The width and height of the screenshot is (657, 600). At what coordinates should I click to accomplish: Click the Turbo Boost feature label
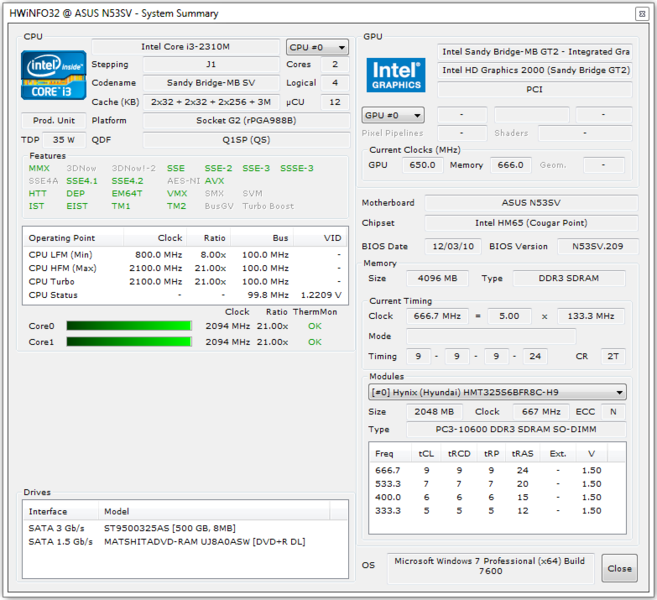click(x=268, y=206)
